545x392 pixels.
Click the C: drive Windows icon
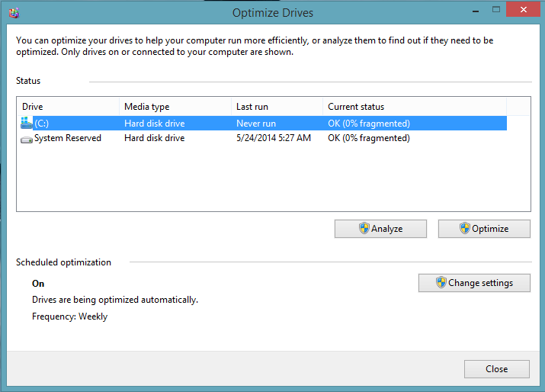[x=27, y=123]
